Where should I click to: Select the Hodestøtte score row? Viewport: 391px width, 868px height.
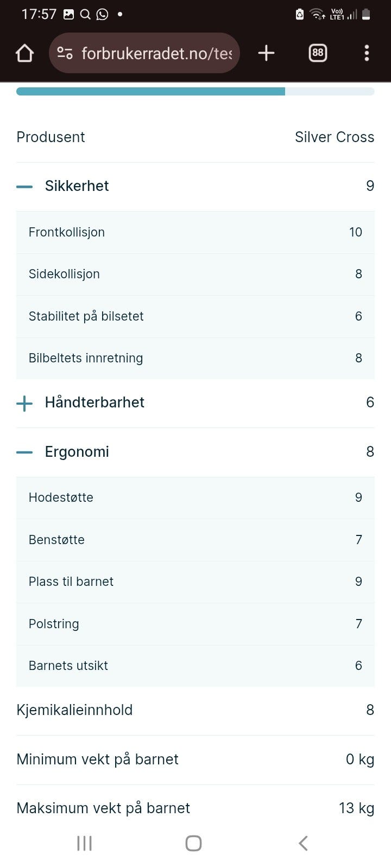(195, 497)
